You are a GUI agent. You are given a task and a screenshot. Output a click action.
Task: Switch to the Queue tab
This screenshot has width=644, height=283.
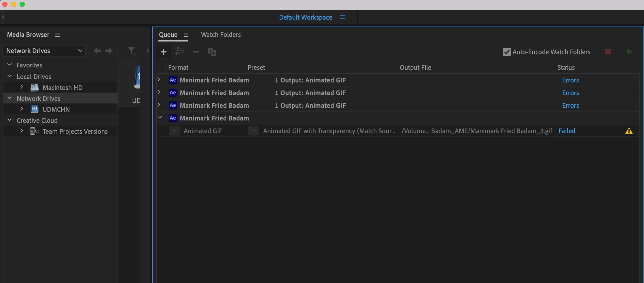click(168, 35)
